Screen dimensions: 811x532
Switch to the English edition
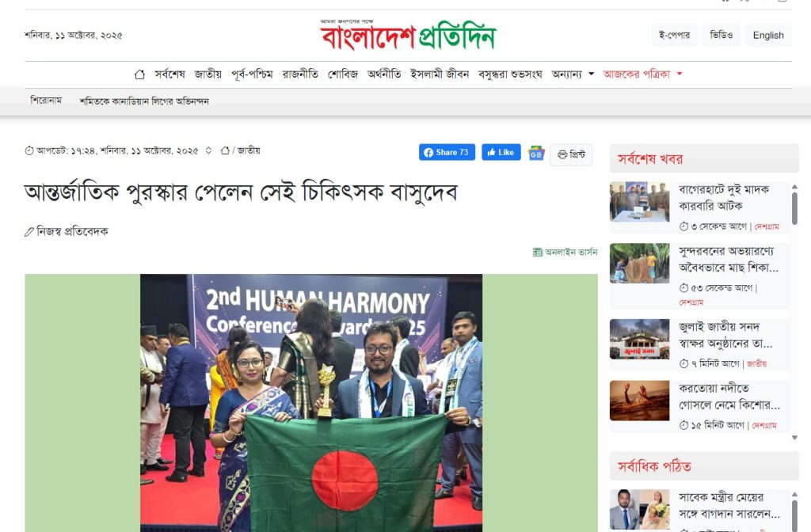point(768,36)
